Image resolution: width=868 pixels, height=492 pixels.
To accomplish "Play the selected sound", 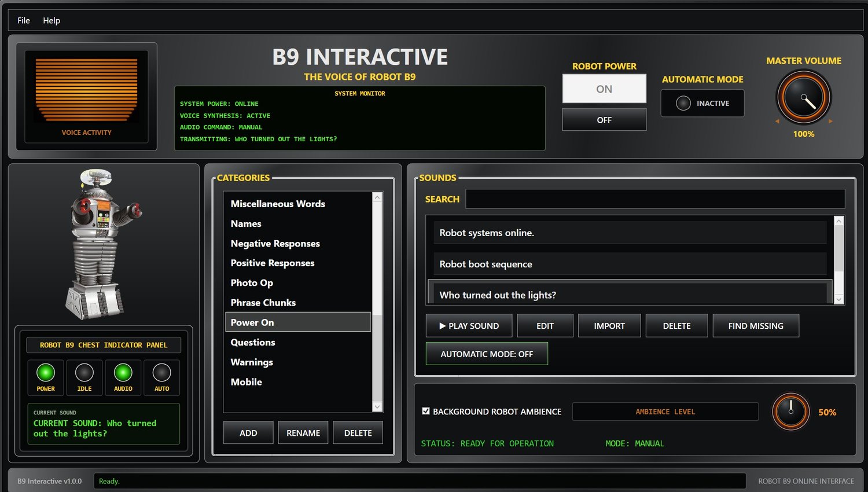I will [469, 326].
